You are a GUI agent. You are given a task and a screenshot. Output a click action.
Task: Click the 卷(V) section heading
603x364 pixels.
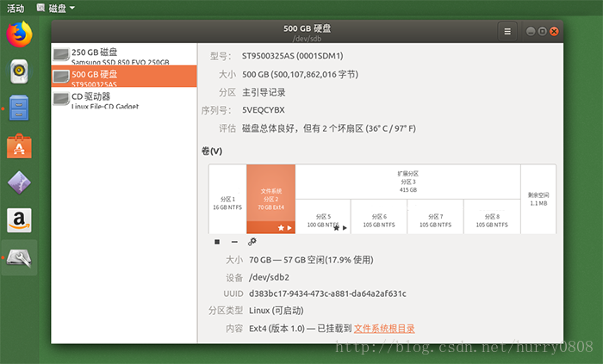pyautogui.click(x=212, y=151)
